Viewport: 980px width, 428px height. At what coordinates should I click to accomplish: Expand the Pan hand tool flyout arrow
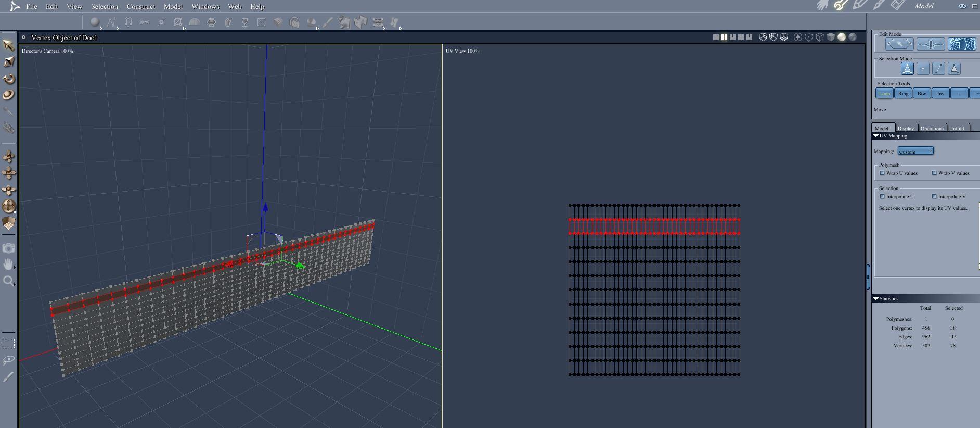pyautogui.click(x=15, y=268)
